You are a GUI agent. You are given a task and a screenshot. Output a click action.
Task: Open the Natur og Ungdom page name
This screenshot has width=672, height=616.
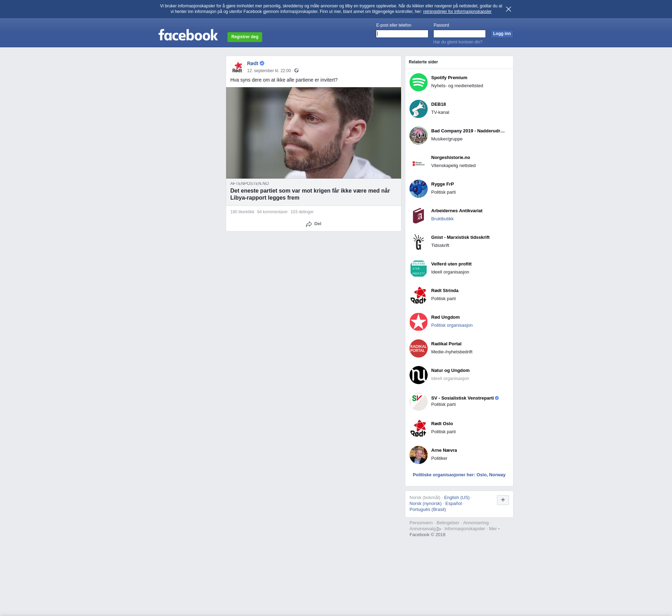click(x=450, y=371)
